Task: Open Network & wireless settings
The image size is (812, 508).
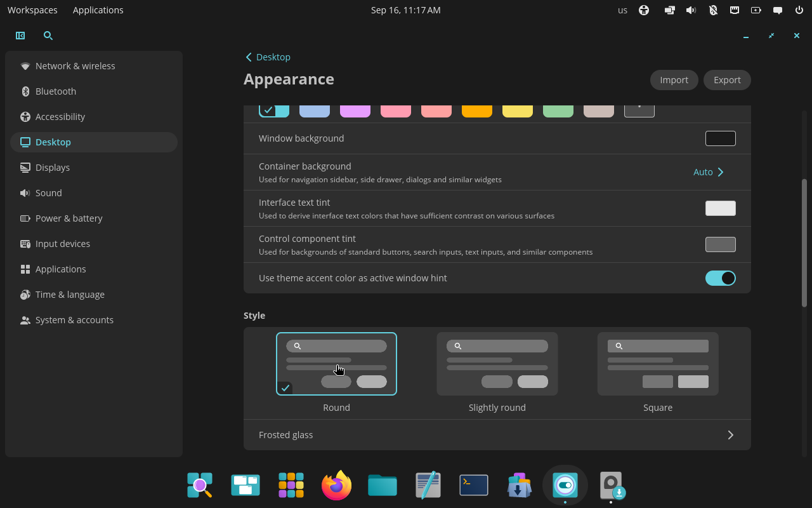Action: 94,66
